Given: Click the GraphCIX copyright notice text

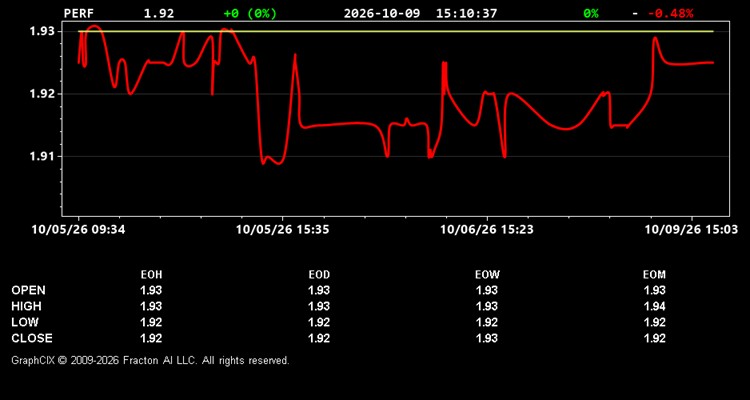Looking at the screenshot, I should pos(150,360).
